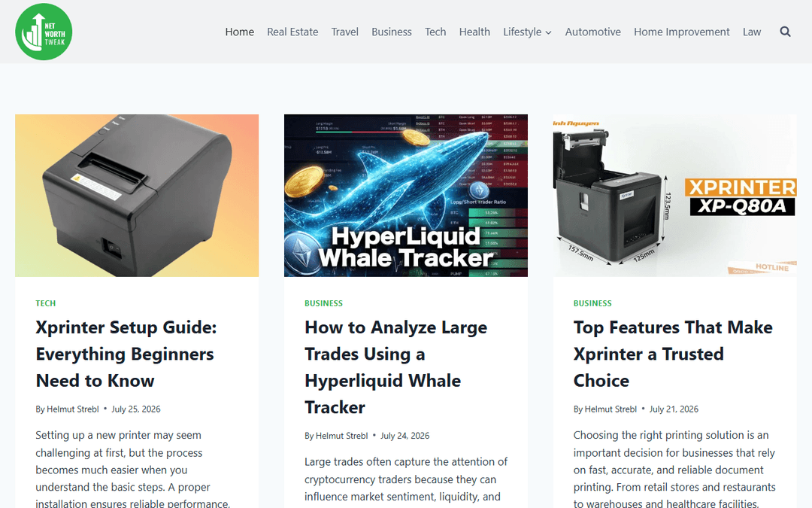Click BUSINESS category above Top Features article
The width and height of the screenshot is (812, 508).
pyautogui.click(x=592, y=303)
